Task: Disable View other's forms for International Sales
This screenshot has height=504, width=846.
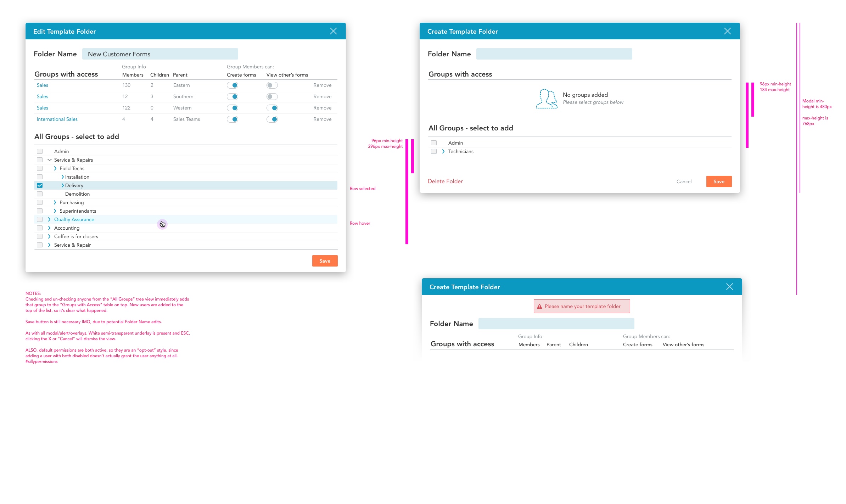Action: pos(272,119)
